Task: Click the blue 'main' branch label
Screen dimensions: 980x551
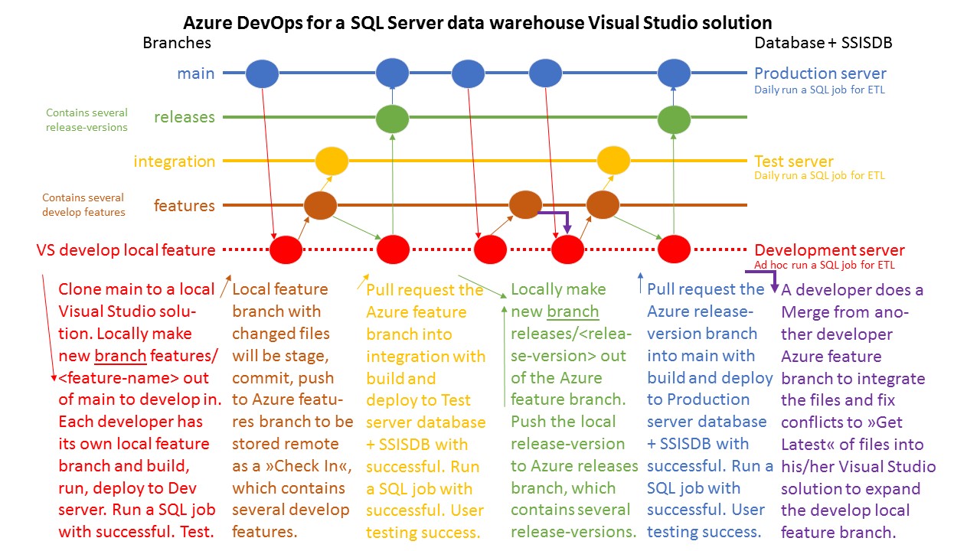Action: pos(196,73)
